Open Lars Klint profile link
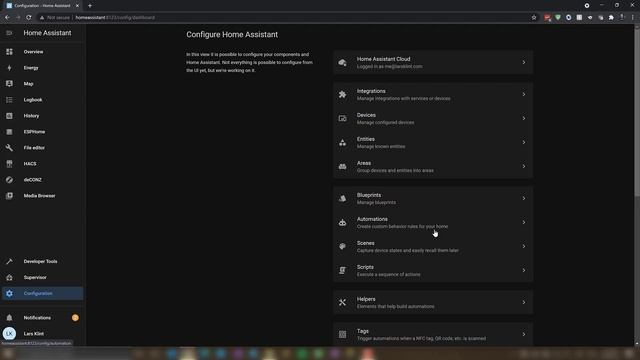The image size is (640, 360). [x=42, y=333]
